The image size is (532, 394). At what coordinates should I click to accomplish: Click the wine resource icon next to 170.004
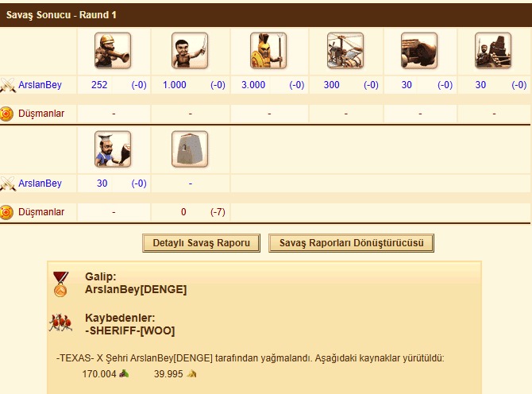[124, 373]
